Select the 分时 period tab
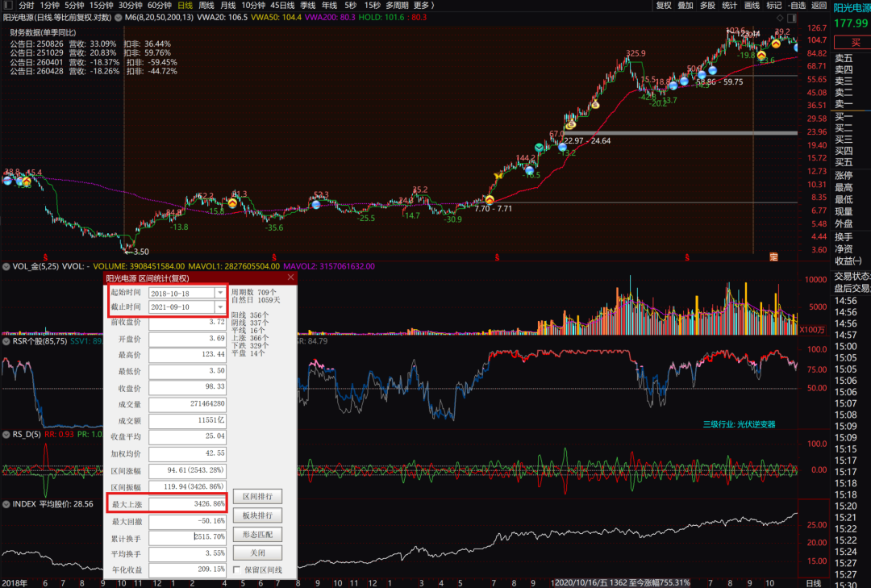The width and height of the screenshot is (871, 588). pyautogui.click(x=26, y=5)
